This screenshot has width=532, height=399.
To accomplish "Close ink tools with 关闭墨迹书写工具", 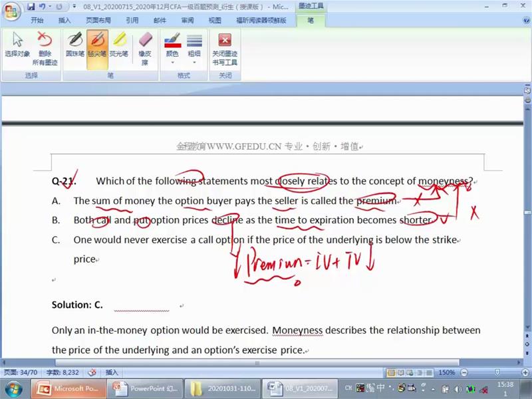I will click(x=225, y=49).
